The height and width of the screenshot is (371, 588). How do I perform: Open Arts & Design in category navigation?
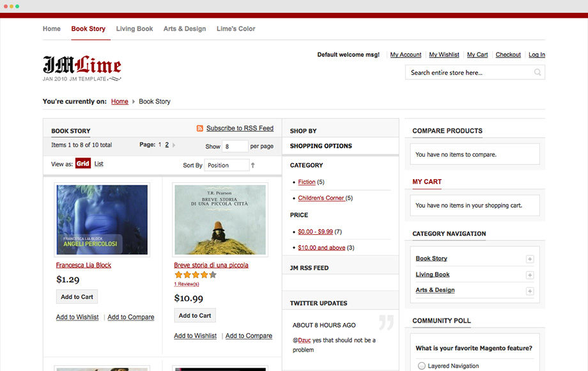click(435, 290)
